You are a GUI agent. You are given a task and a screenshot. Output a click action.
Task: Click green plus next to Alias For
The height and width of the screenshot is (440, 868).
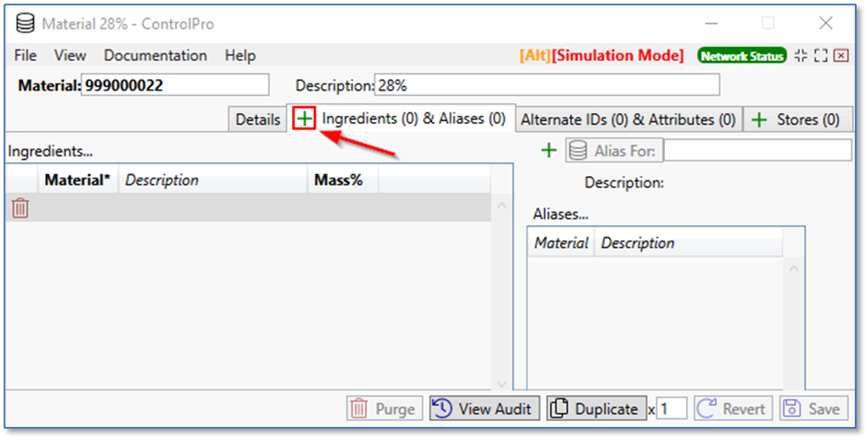pos(548,151)
